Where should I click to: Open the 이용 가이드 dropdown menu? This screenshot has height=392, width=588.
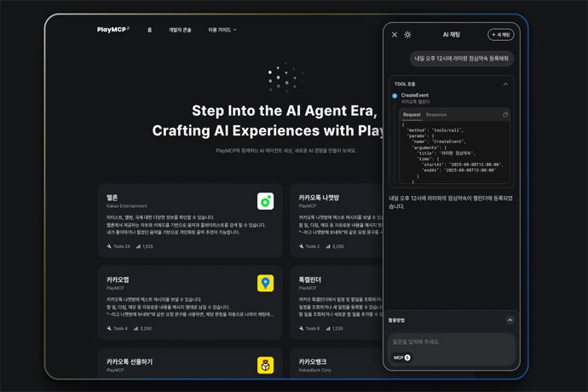(222, 30)
